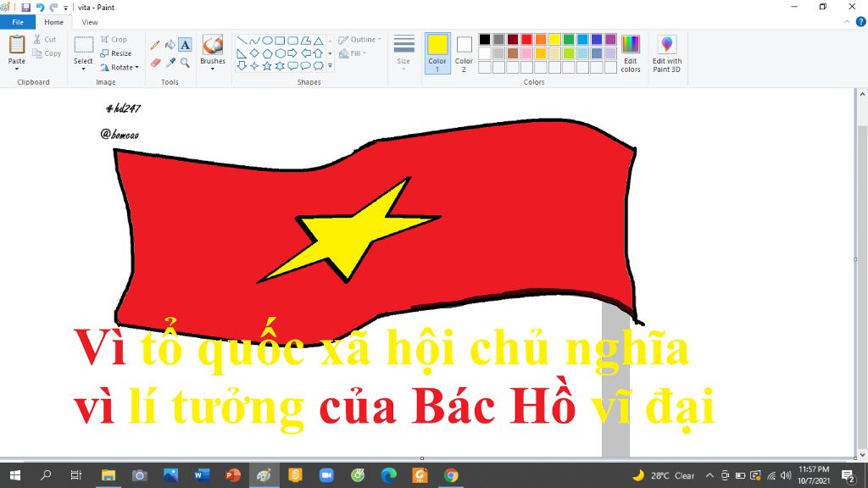Select the Rectangle shape
Viewport: 868px width, 488px height.
[x=280, y=41]
